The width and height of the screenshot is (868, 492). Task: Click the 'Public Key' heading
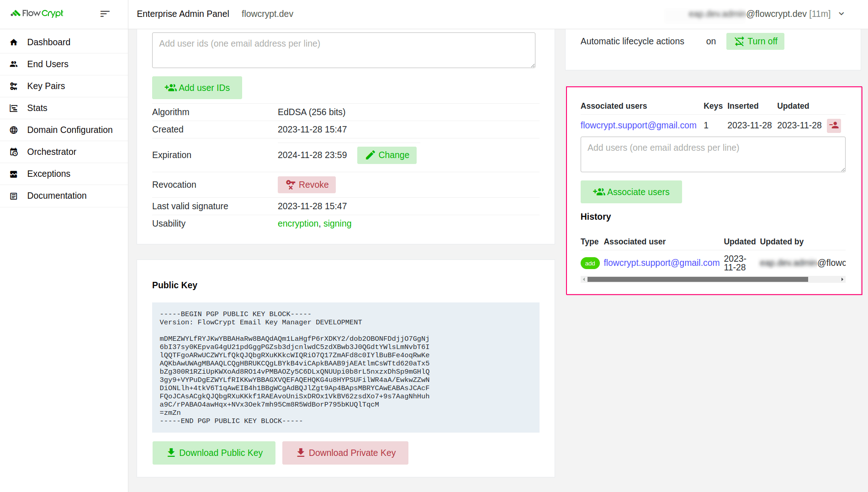point(175,285)
